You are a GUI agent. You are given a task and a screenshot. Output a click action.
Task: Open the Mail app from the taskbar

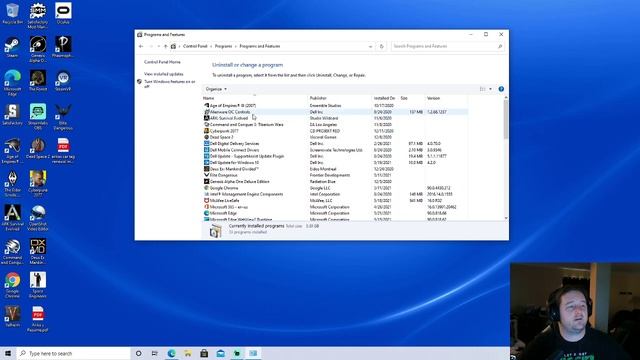point(220,353)
